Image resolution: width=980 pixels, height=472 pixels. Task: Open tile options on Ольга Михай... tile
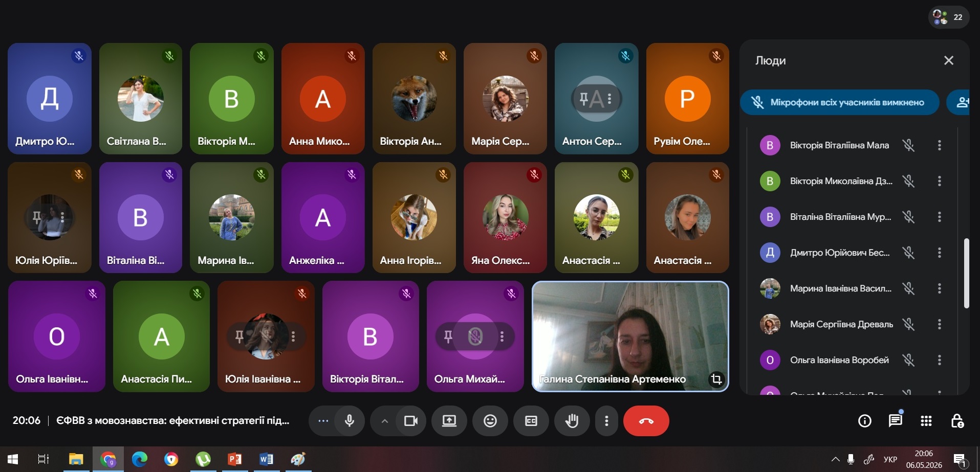[x=502, y=336]
